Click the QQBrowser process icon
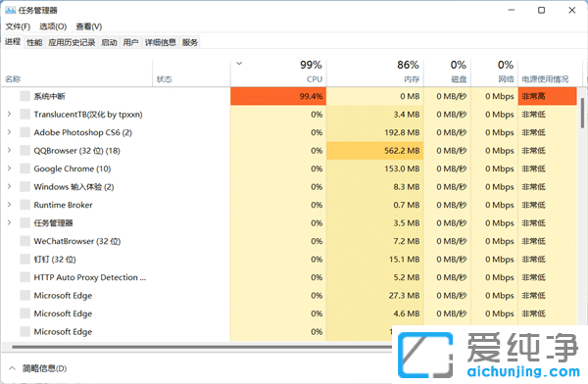 (x=25, y=151)
